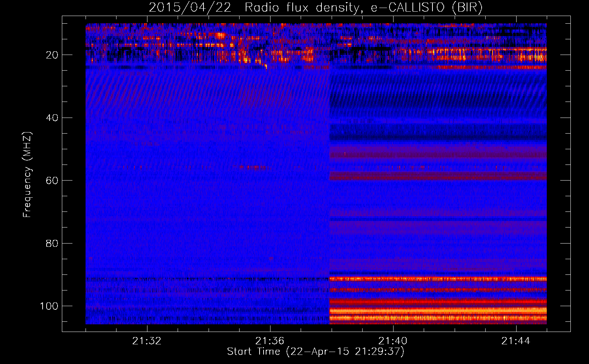Viewport: 589px width, 364px height.
Task: Click the time tick label '21:32'
Action: tap(147, 341)
